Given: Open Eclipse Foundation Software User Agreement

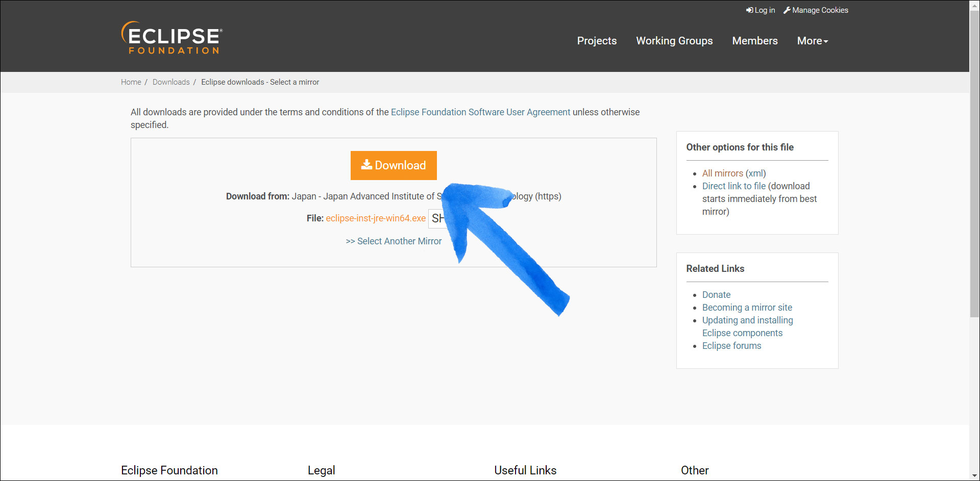Looking at the screenshot, I should click(480, 112).
